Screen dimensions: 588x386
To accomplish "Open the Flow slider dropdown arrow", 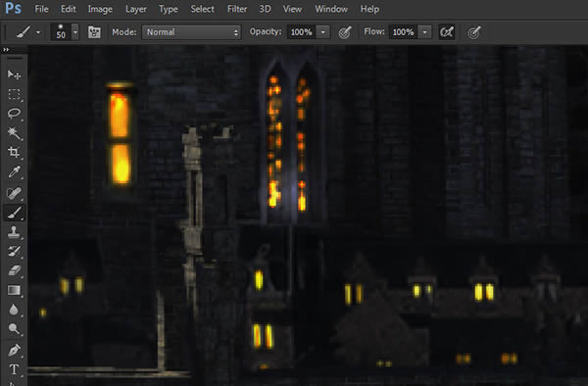I will click(425, 32).
